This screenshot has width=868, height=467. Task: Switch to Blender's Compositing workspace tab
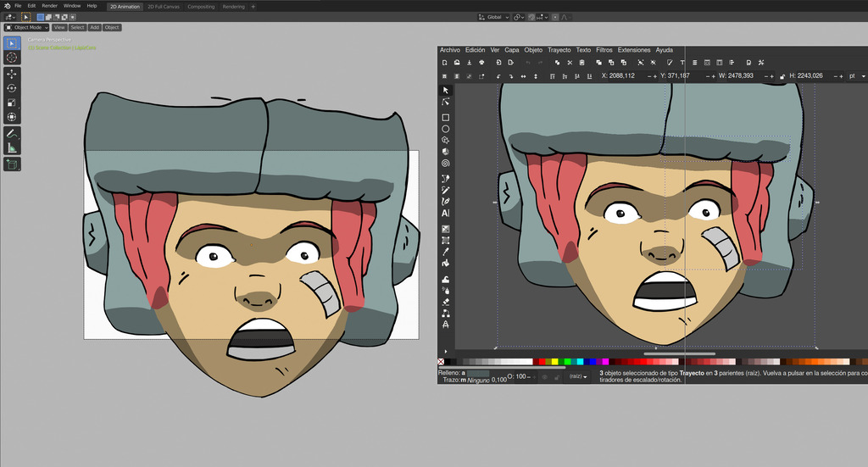[201, 7]
